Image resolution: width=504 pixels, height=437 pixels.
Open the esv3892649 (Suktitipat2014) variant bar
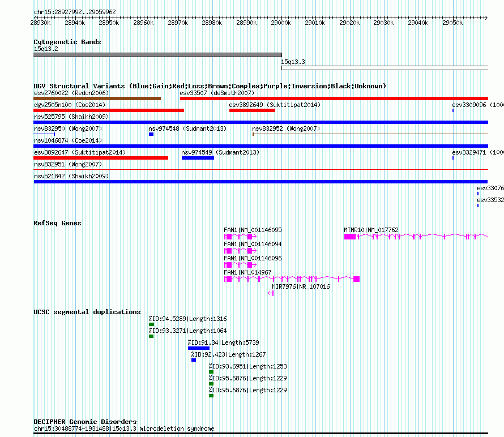[253, 110]
